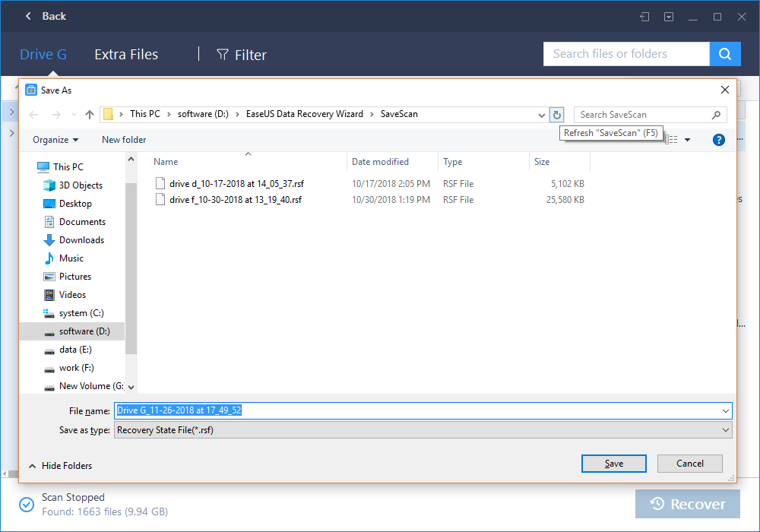Click Save to store the recovery state
The width and height of the screenshot is (760, 532).
pyautogui.click(x=613, y=463)
